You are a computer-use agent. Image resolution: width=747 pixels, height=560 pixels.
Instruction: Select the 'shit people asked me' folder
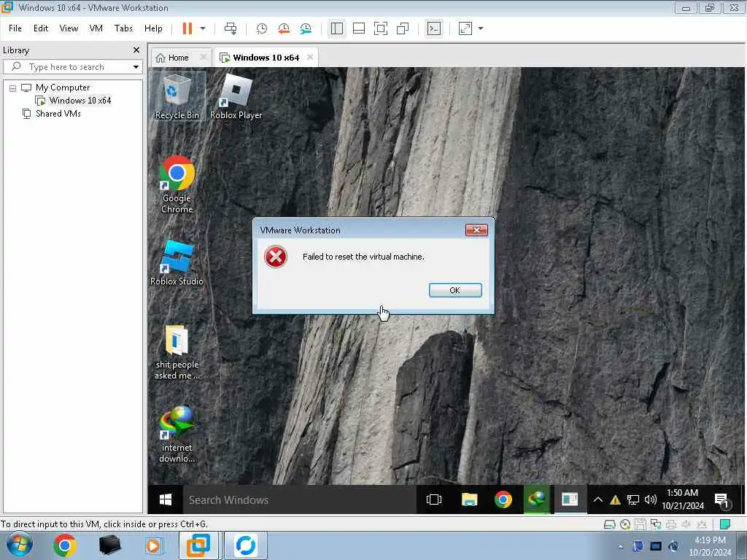point(177,352)
